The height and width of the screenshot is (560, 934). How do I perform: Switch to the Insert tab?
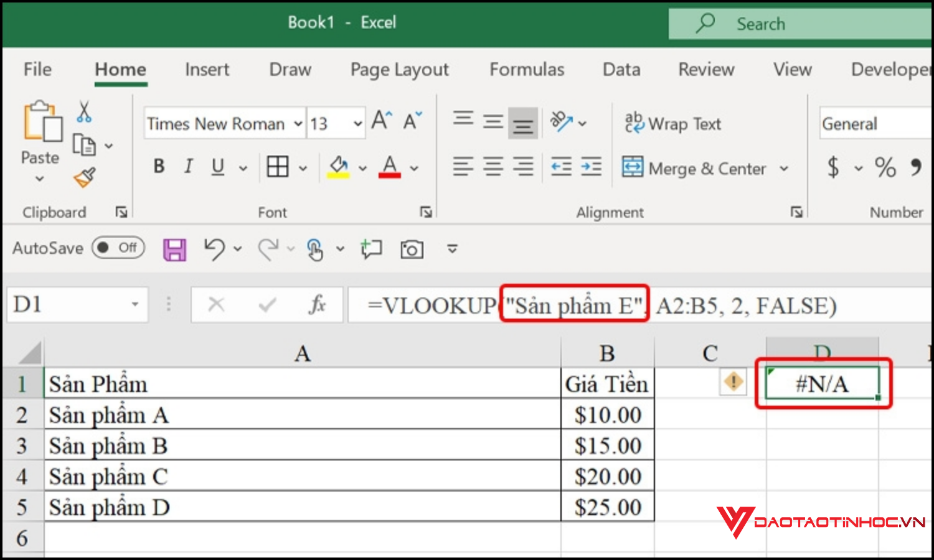[x=207, y=69]
